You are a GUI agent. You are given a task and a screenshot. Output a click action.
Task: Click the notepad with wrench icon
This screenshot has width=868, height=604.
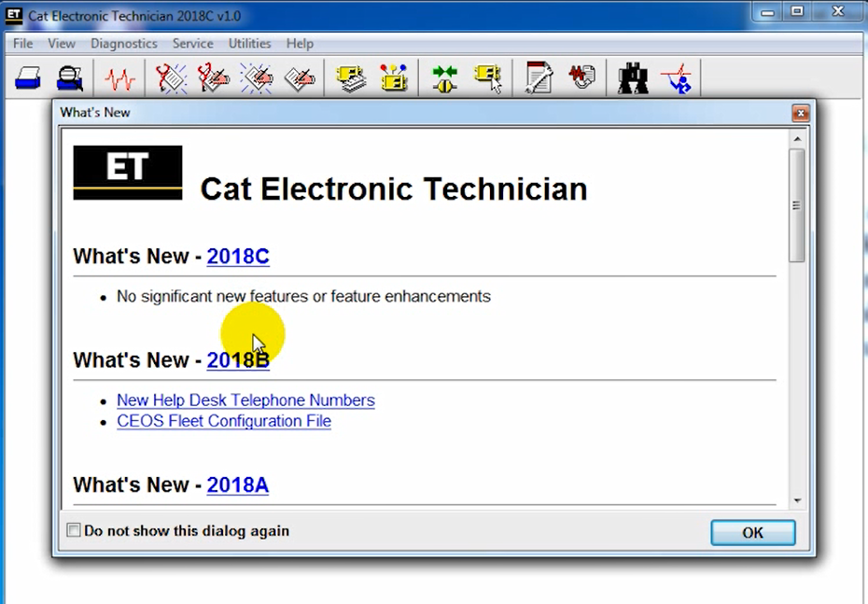539,79
